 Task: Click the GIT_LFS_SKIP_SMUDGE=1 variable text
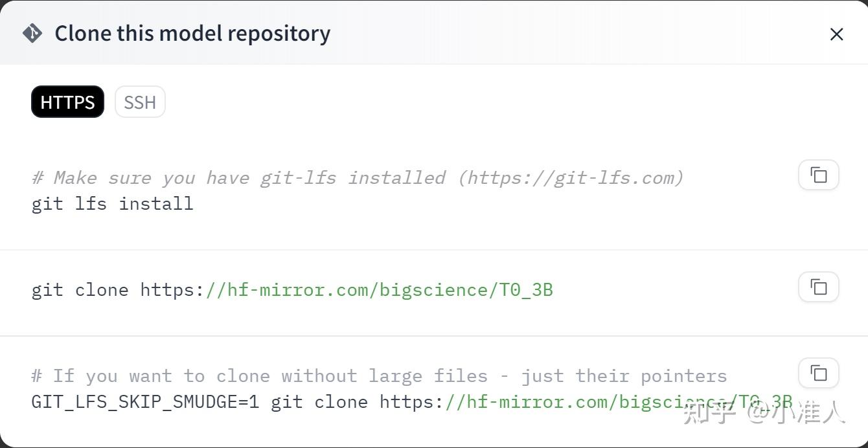145,401
